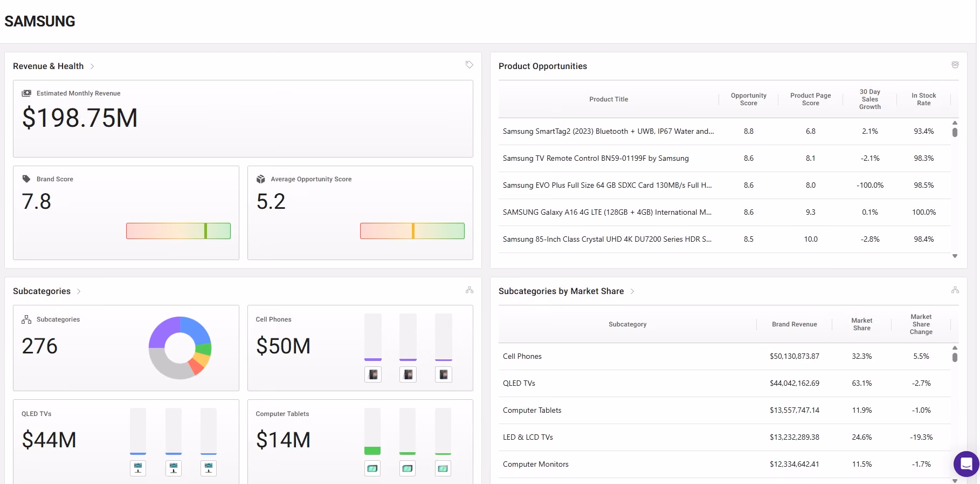Screen dimensions: 980x484
Task: Select Cell Phones row in market share table
Action: click(x=724, y=356)
